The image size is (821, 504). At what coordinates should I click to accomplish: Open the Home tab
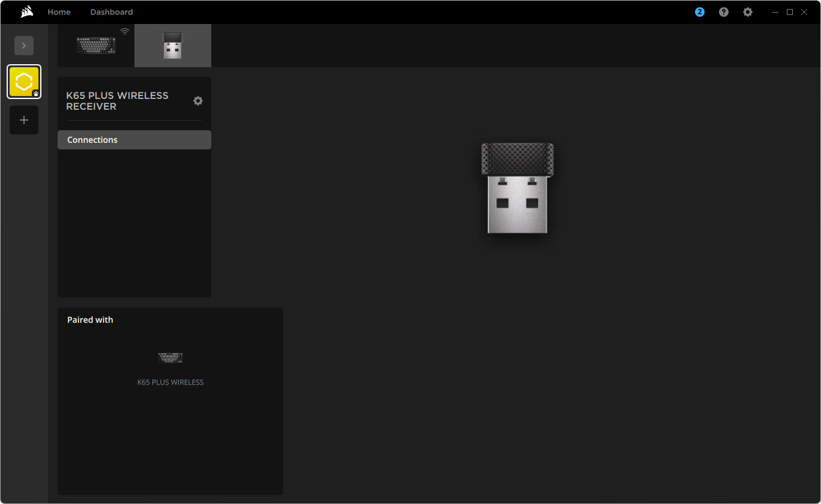(59, 12)
